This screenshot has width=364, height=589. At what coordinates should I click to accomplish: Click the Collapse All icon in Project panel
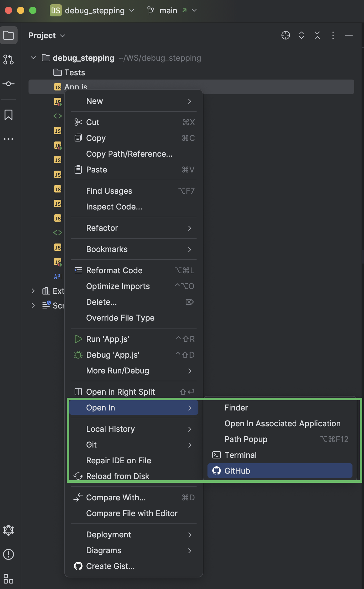tap(317, 36)
